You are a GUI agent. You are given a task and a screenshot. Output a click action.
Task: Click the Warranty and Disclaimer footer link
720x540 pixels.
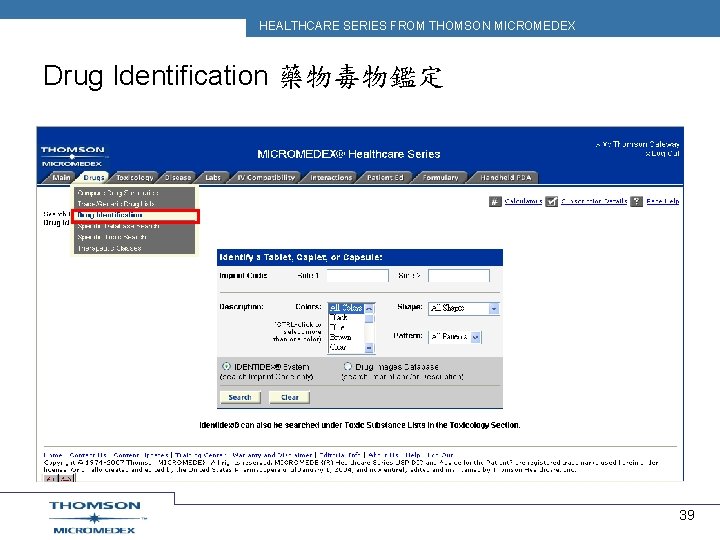click(272, 455)
